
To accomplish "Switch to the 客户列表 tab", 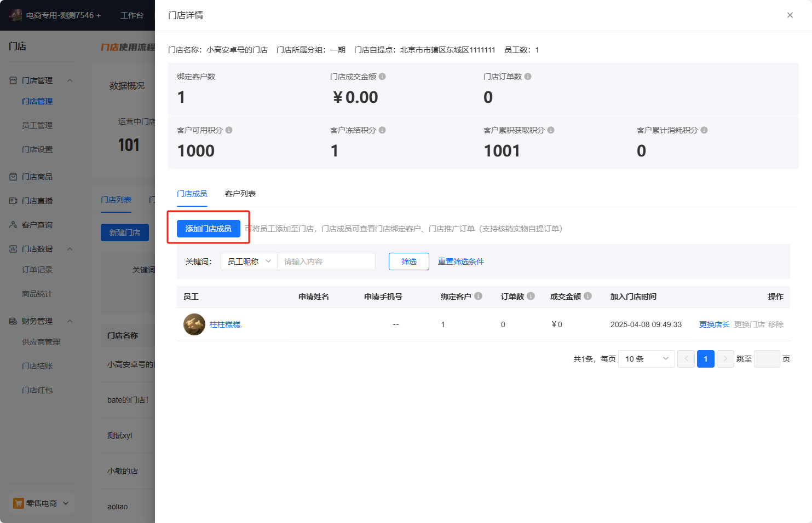I will [x=240, y=194].
